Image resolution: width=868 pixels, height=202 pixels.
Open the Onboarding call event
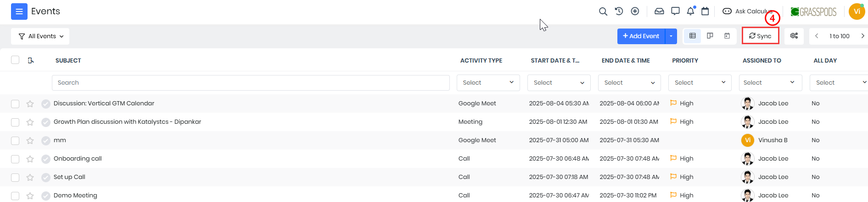click(78, 159)
